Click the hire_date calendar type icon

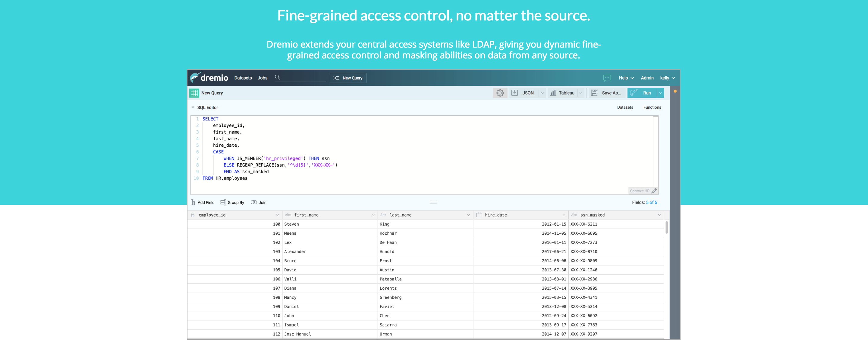479,214
